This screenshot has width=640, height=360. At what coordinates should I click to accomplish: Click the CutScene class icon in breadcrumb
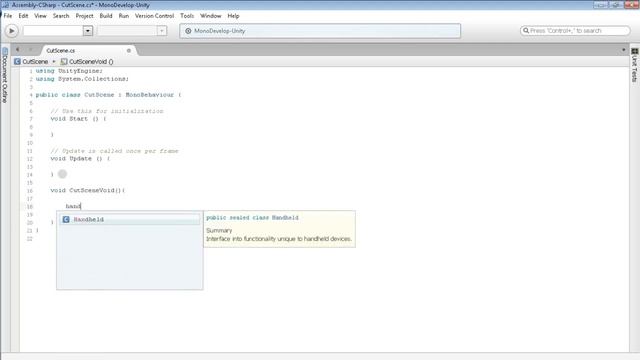click(x=17, y=62)
